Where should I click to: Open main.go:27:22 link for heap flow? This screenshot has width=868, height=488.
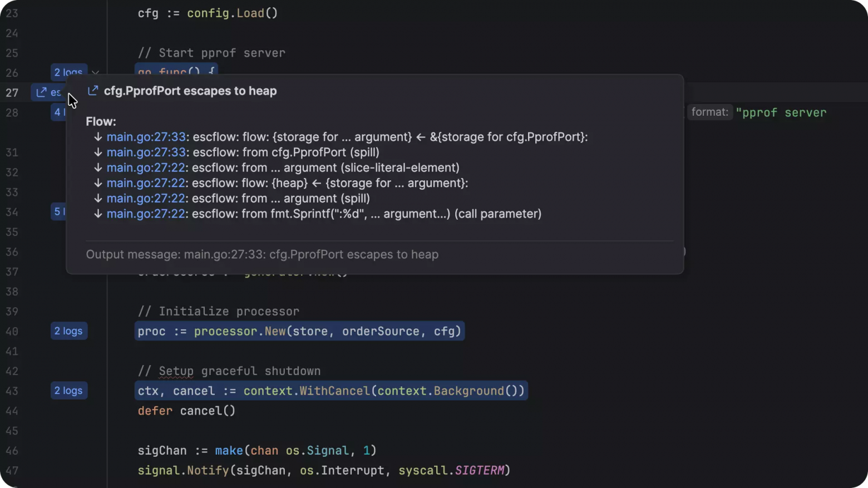click(146, 183)
